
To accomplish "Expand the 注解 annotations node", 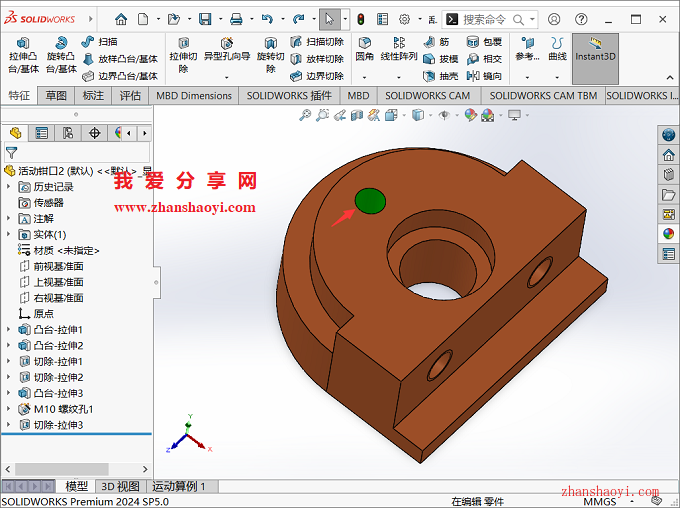I will click(8, 219).
